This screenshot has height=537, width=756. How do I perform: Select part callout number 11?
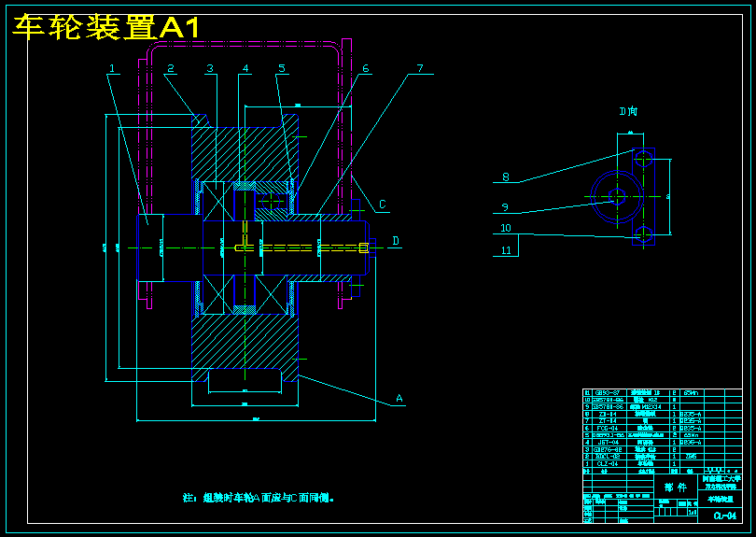pos(506,250)
